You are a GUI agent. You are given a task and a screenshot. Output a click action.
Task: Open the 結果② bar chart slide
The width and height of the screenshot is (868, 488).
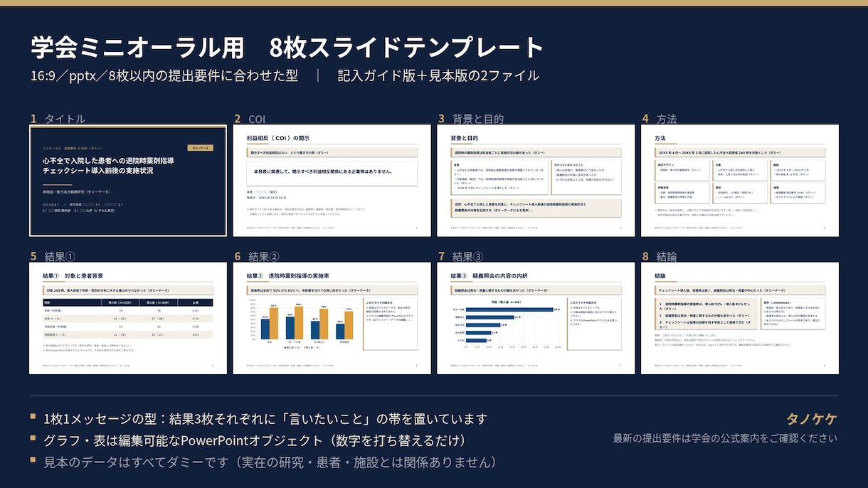[332, 318]
